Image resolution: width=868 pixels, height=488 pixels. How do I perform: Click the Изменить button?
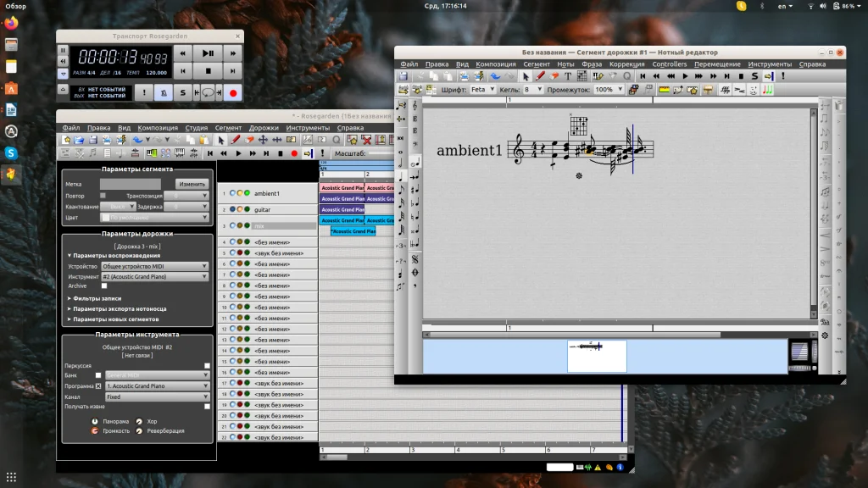pyautogui.click(x=192, y=184)
